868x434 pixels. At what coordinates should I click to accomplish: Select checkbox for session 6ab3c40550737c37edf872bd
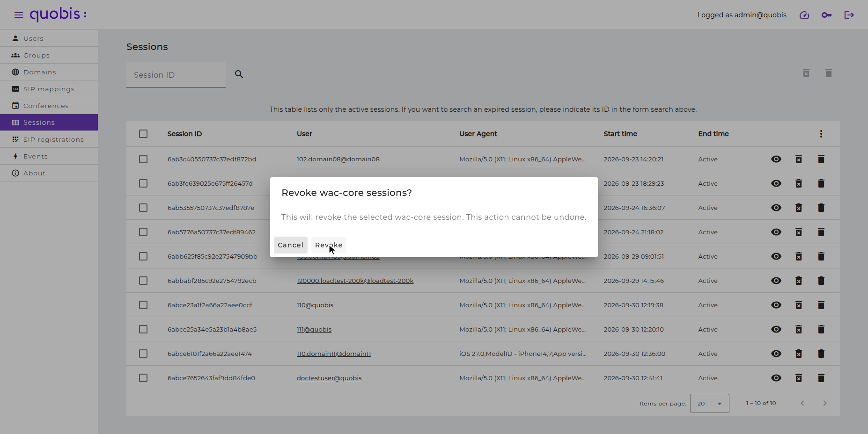[x=143, y=159]
